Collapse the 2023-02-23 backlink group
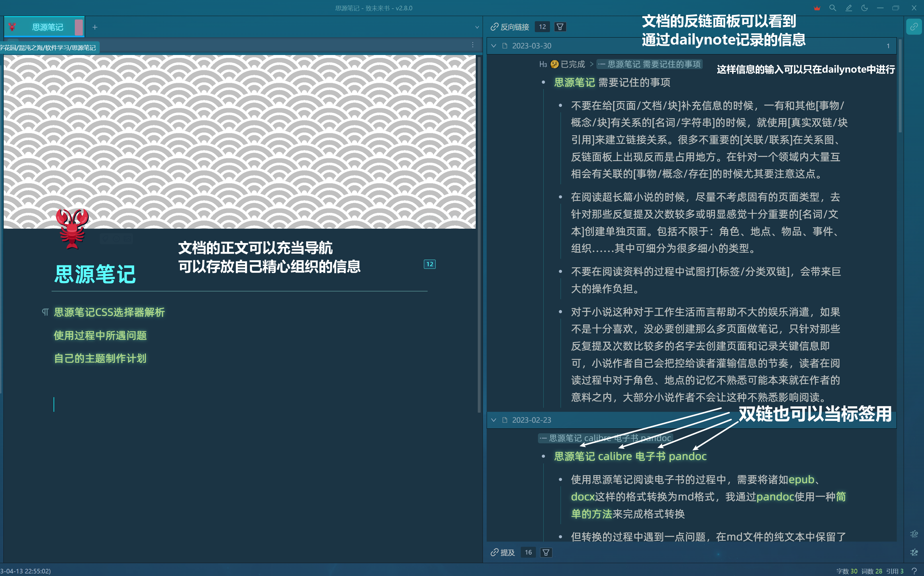 (494, 420)
